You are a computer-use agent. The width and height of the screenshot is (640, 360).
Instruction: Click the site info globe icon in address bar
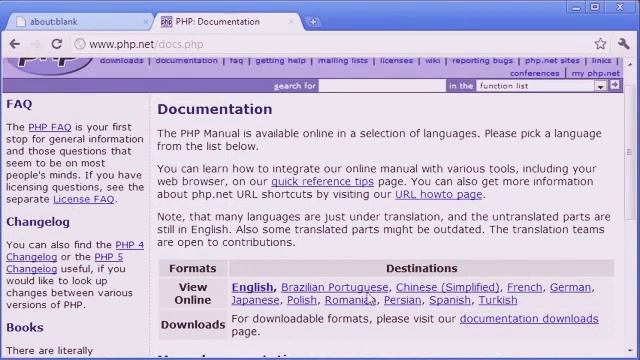tap(80, 44)
